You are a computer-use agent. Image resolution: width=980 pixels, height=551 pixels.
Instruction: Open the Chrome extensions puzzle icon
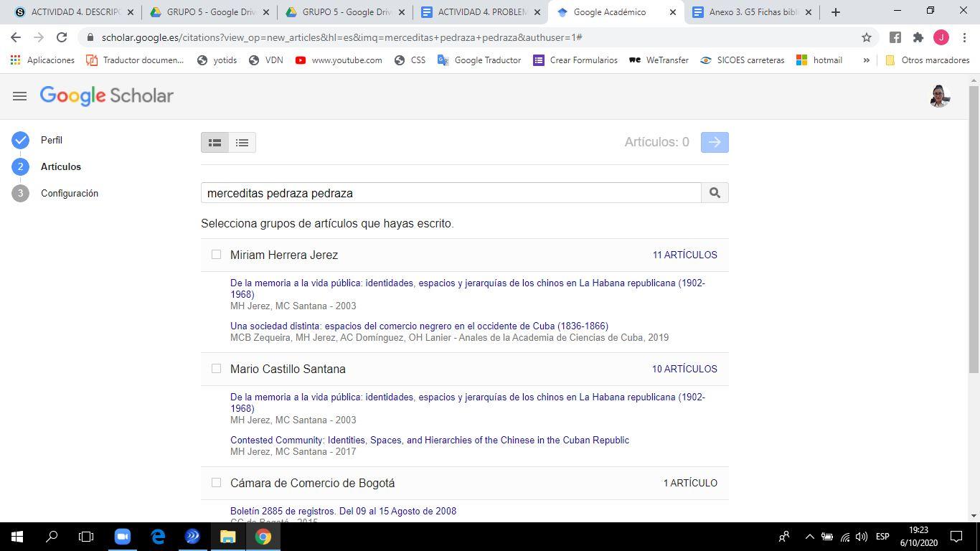918,37
